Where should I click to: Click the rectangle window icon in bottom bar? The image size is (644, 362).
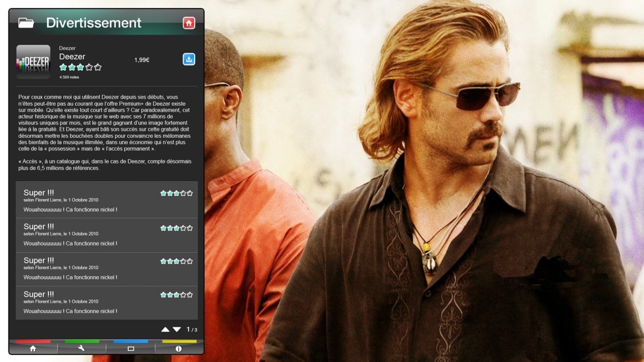(130, 348)
